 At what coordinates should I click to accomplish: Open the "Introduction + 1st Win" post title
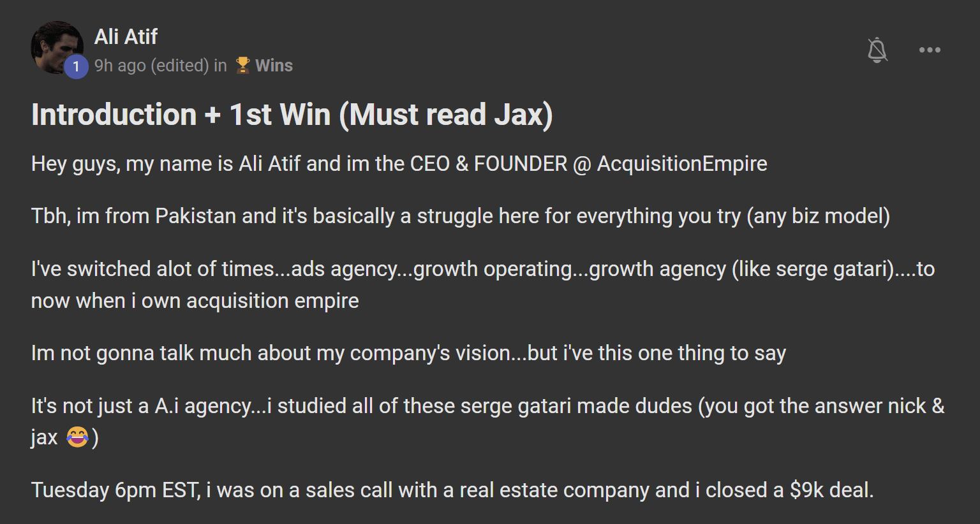292,115
